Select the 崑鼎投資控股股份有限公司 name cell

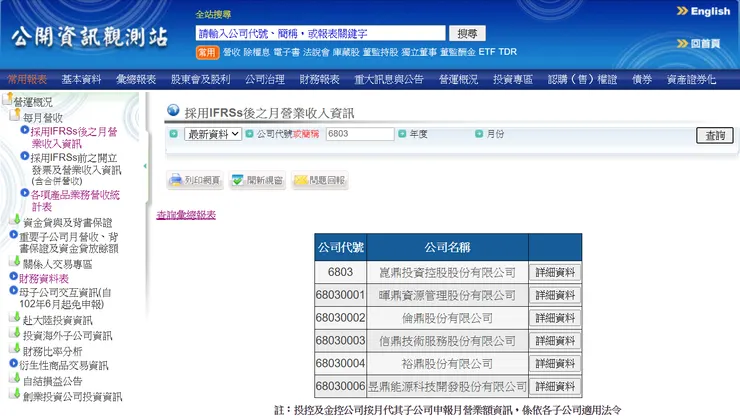coord(447,272)
